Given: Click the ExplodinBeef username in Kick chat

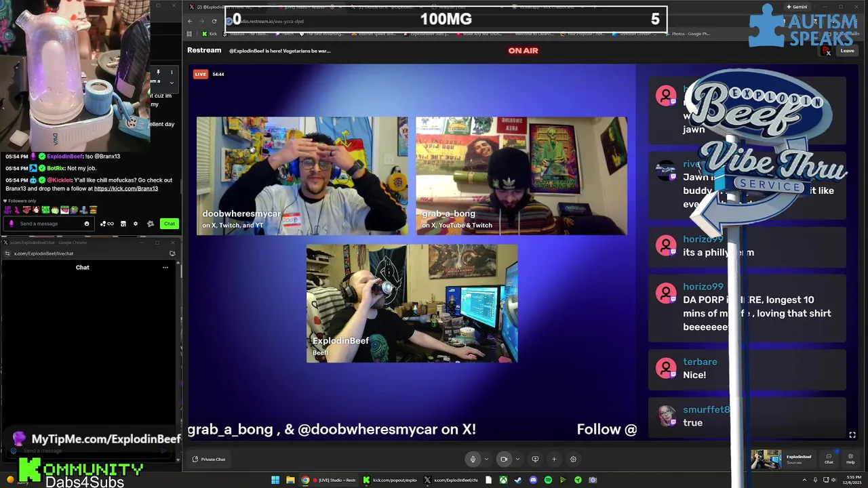Looking at the screenshot, I should coord(65,156).
